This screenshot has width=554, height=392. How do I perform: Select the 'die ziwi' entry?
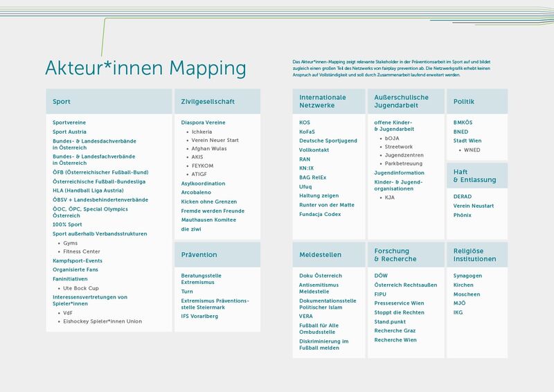191,229
